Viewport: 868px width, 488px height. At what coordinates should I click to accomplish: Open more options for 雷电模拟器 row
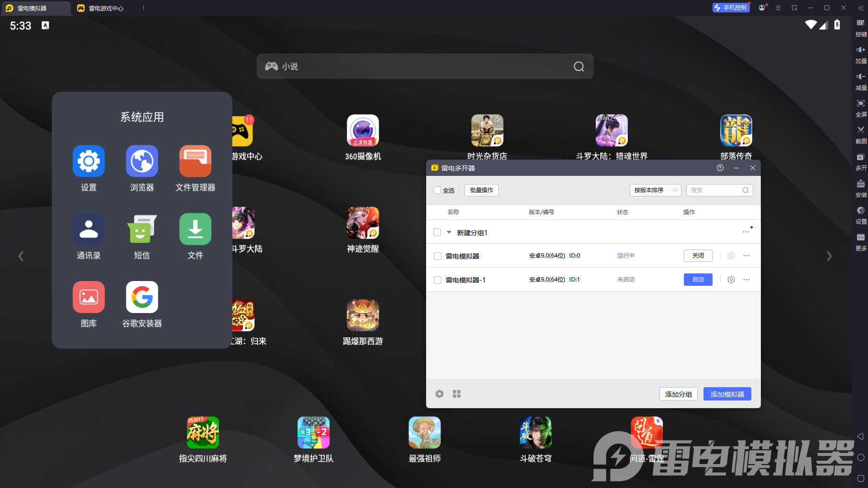pyautogui.click(x=746, y=256)
